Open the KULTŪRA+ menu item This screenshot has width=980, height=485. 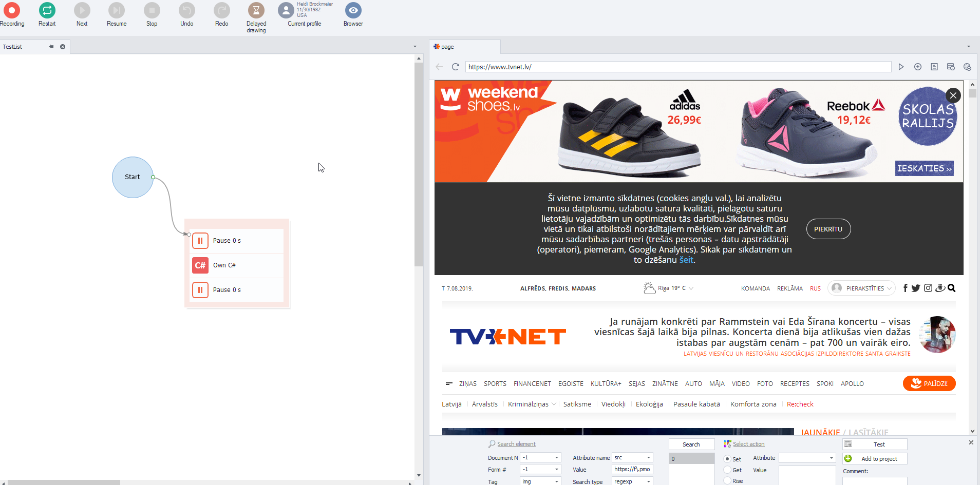click(x=606, y=384)
